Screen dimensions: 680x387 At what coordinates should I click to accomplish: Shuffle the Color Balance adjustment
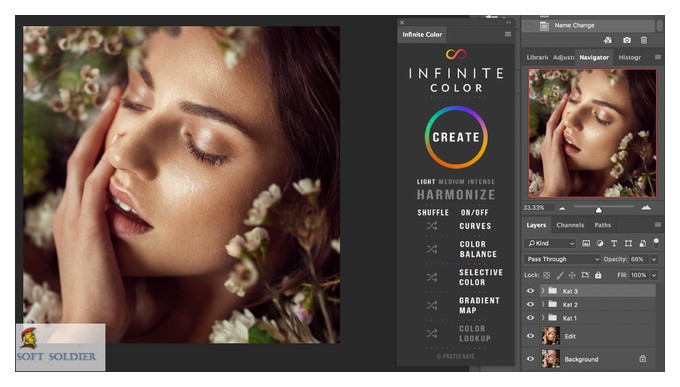click(x=432, y=249)
